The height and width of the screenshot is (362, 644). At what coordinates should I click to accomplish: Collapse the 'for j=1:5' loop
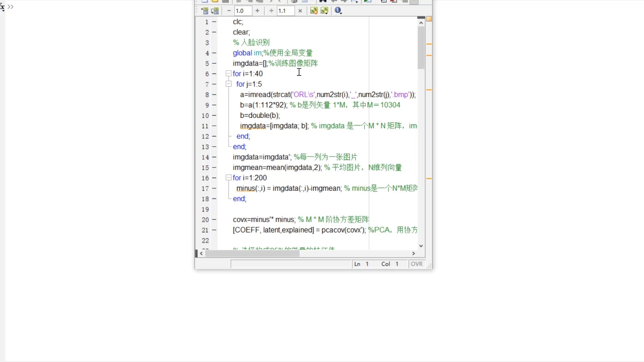[229, 84]
